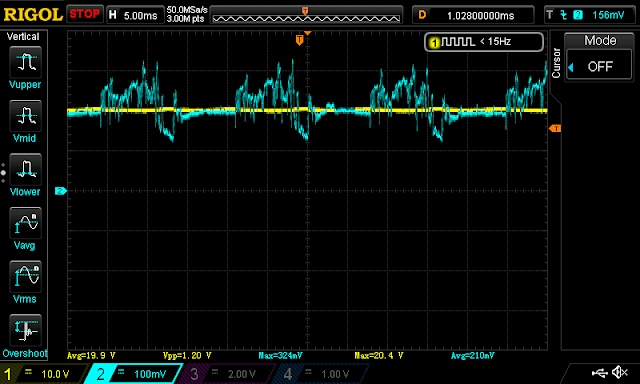Select the Overshoot measurement icon

click(x=25, y=330)
